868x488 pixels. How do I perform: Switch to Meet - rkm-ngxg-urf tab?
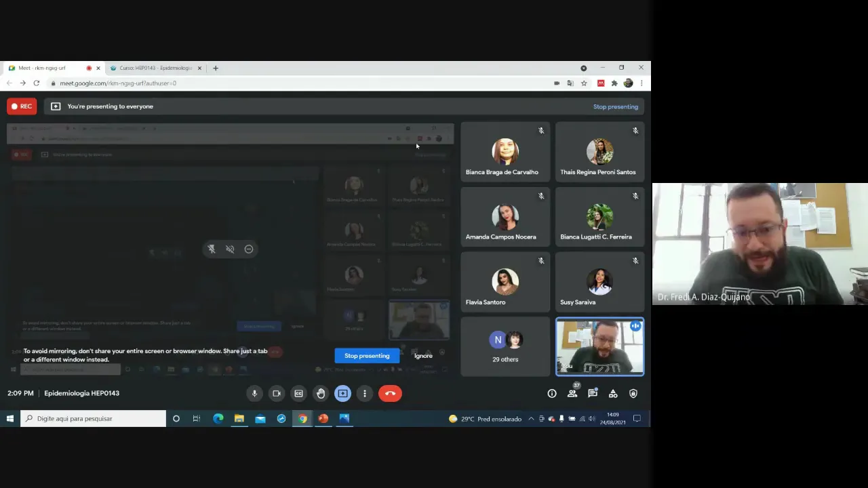pos(53,68)
